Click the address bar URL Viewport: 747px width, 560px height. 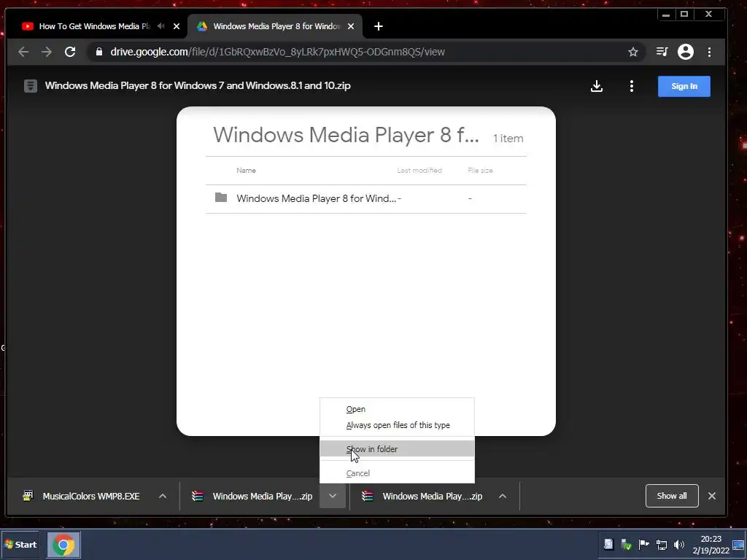click(x=277, y=52)
